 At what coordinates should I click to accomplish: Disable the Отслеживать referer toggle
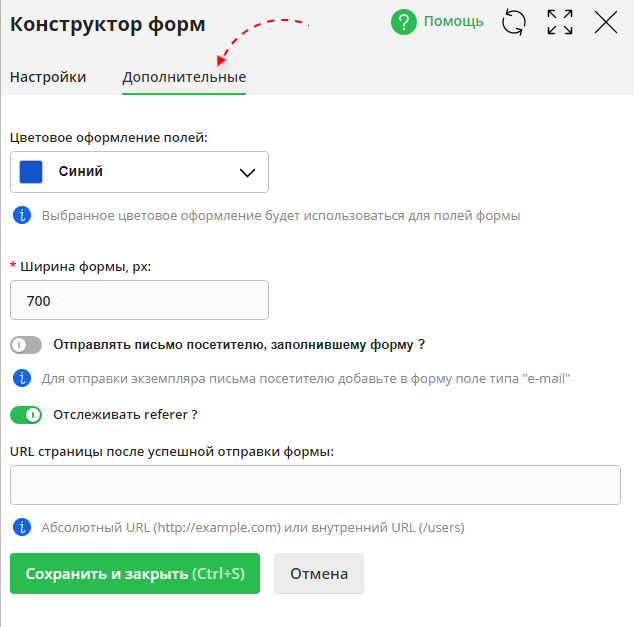(x=26, y=414)
